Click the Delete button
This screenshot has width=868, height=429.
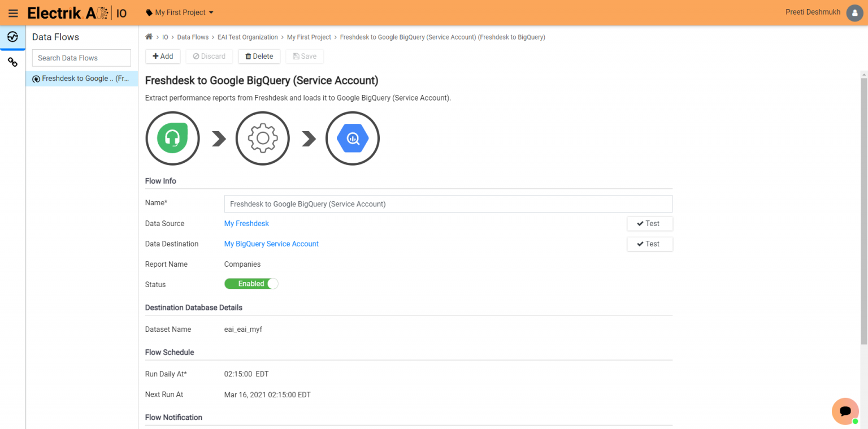(259, 56)
